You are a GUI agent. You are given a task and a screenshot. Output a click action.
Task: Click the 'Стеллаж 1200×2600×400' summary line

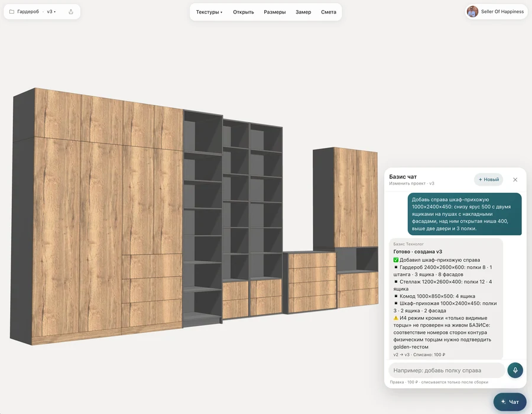click(x=443, y=286)
